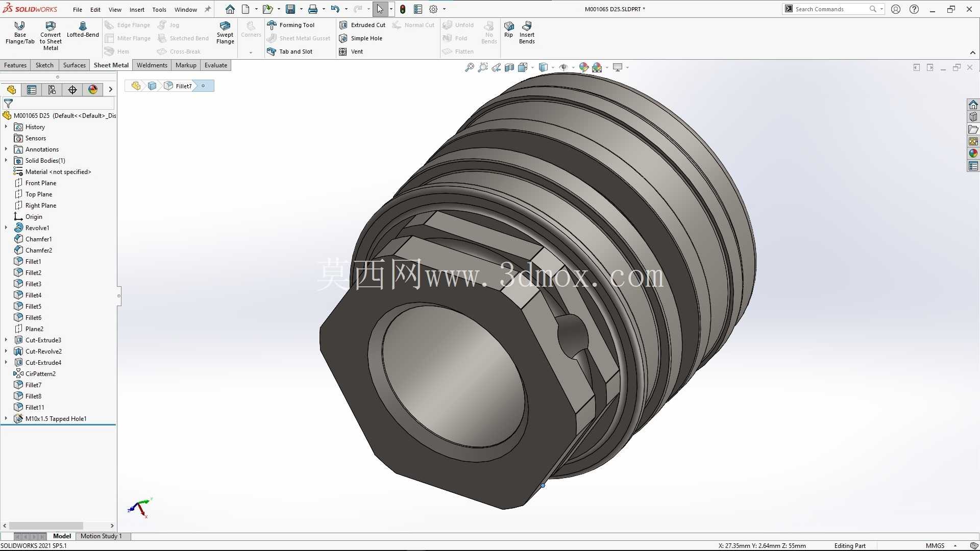Click the Forming Tool command
This screenshot has width=980, height=551.
pyautogui.click(x=291, y=25)
